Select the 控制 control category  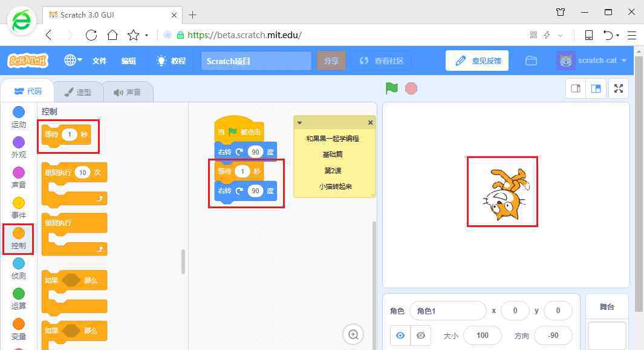pyautogui.click(x=19, y=239)
